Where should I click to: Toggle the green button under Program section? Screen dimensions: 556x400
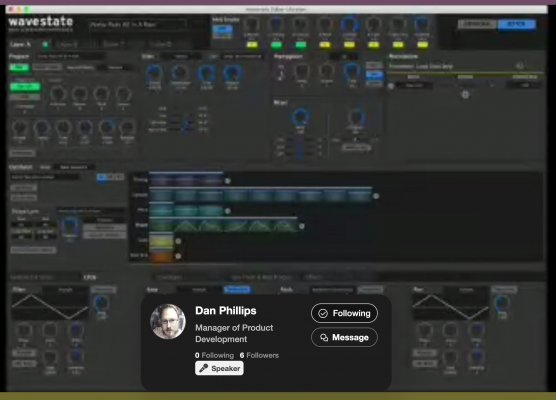point(19,67)
